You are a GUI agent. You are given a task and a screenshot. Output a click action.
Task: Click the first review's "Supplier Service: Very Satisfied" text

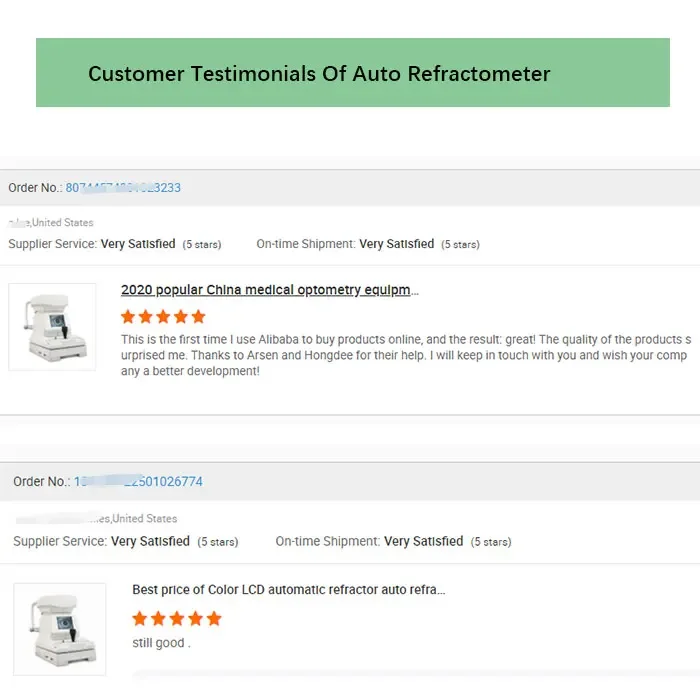(x=92, y=244)
